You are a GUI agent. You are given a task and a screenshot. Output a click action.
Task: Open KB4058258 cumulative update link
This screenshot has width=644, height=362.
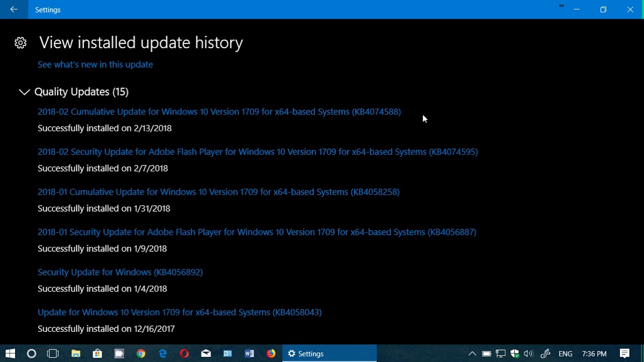pos(218,192)
